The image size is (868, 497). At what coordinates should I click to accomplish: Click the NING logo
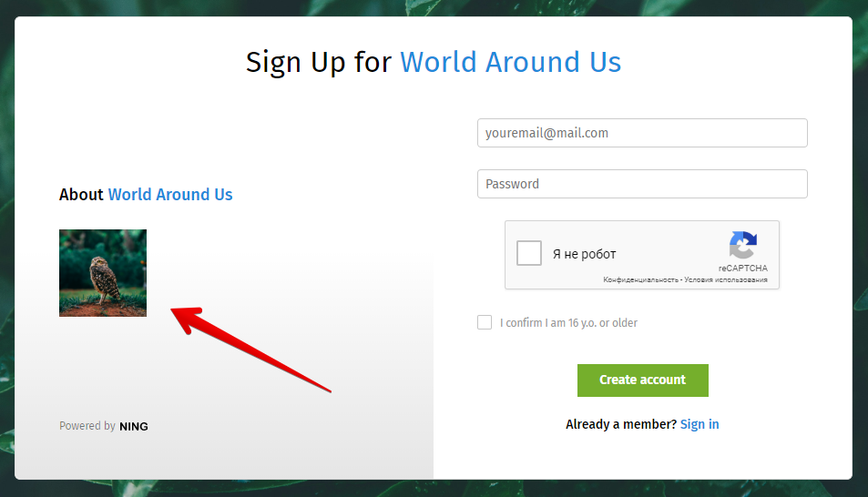click(x=133, y=426)
